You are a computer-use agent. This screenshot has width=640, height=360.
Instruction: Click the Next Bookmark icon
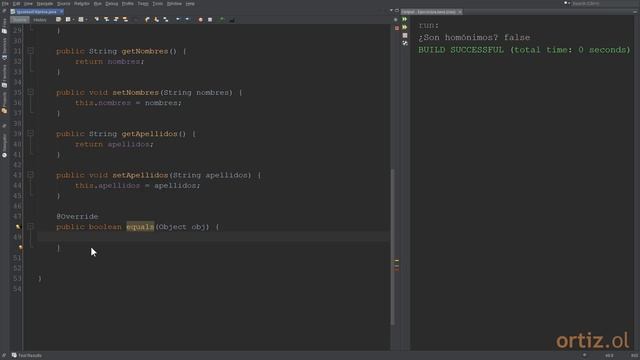156,19
